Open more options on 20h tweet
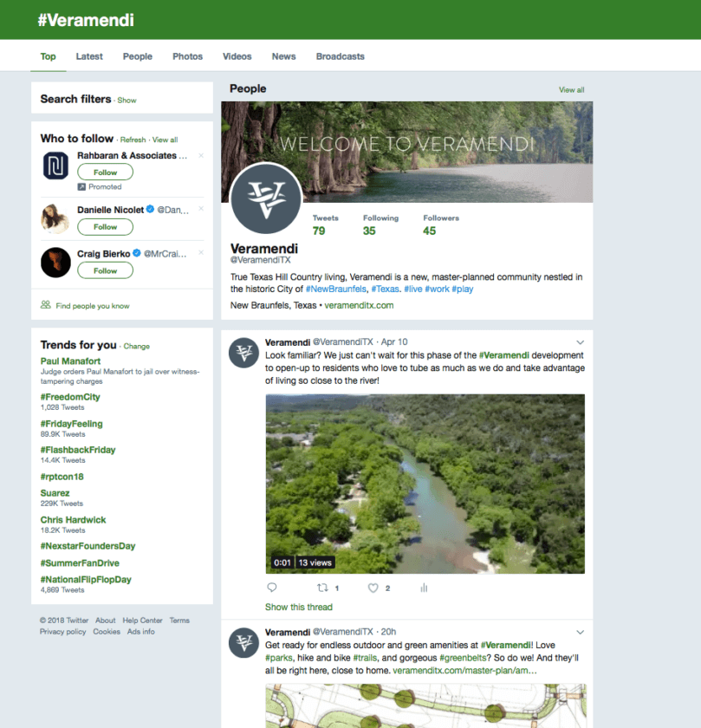Image resolution: width=701 pixels, height=728 pixels. [581, 633]
